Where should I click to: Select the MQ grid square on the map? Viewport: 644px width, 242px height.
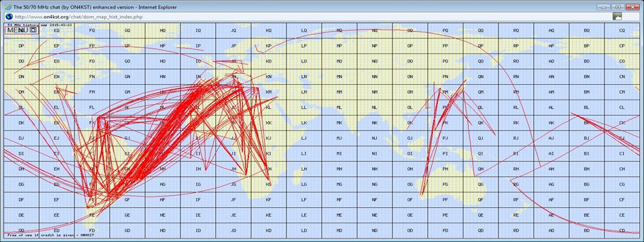tap(339, 30)
